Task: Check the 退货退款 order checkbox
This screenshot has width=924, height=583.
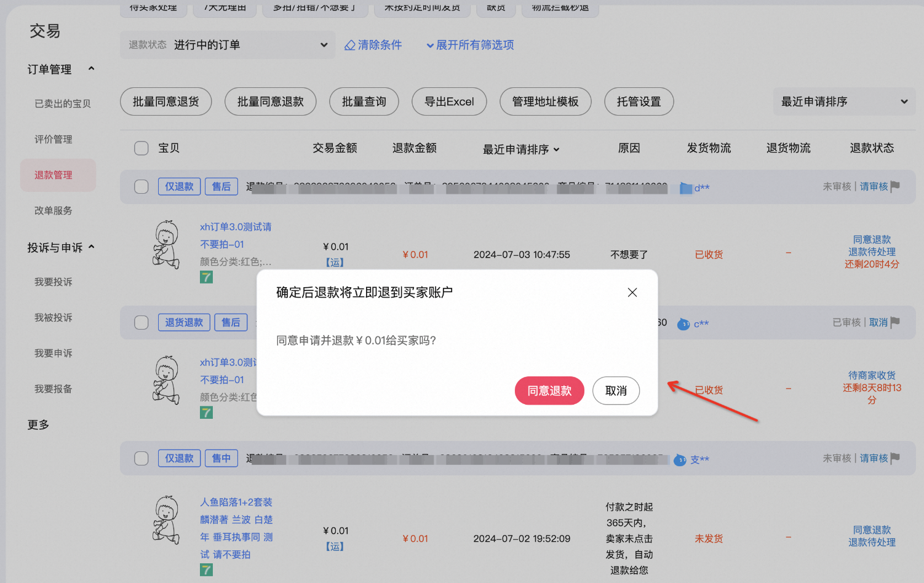Action: pyautogui.click(x=141, y=323)
